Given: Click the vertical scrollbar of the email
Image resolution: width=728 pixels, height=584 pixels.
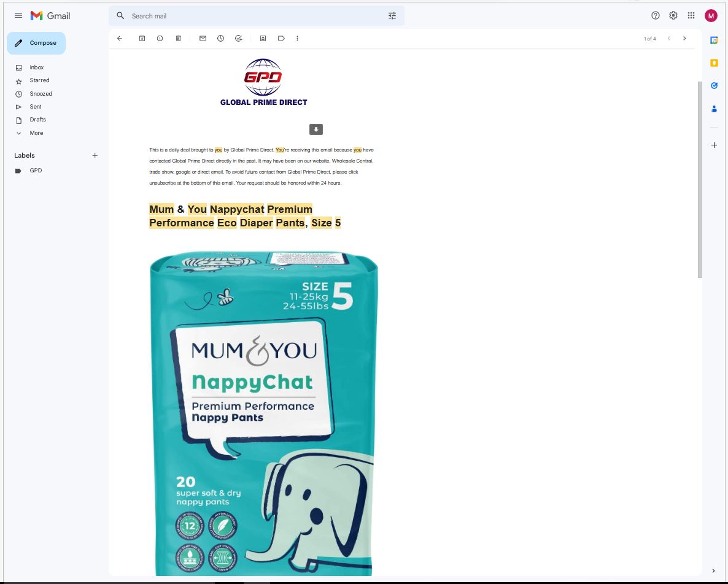Looking at the screenshot, I should (699, 180).
